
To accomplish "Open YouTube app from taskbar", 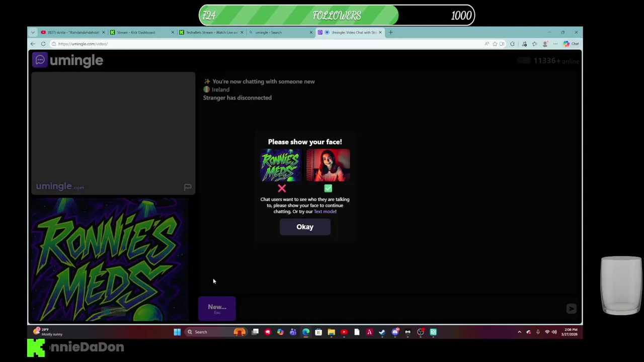I will tap(344, 332).
